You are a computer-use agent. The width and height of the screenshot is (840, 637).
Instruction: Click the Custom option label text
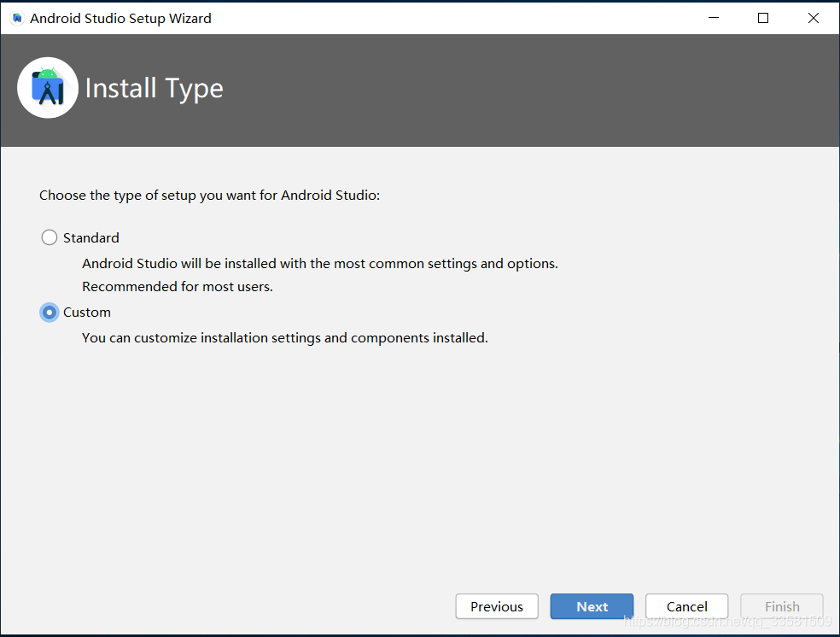(x=86, y=312)
